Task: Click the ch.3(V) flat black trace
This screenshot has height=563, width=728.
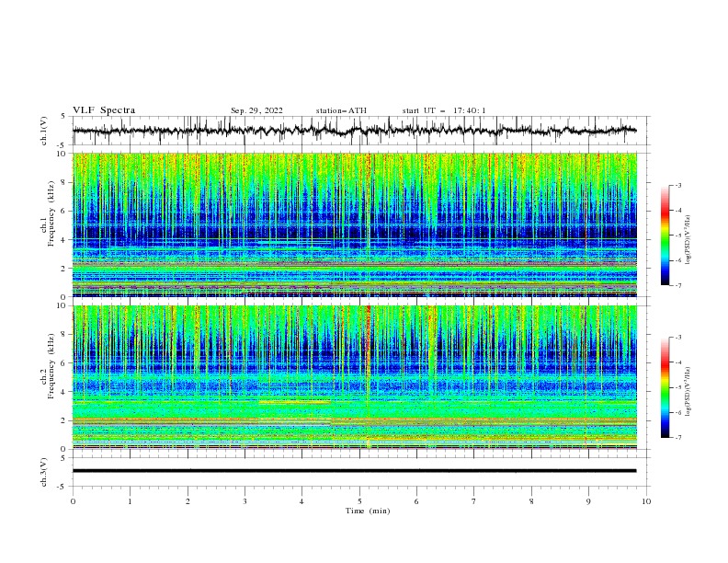Action: tap(354, 471)
